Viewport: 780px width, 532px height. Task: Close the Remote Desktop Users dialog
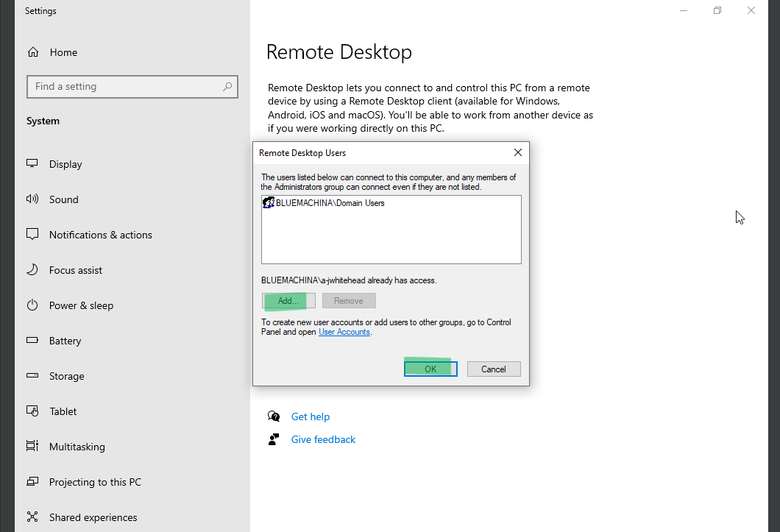tap(518, 153)
